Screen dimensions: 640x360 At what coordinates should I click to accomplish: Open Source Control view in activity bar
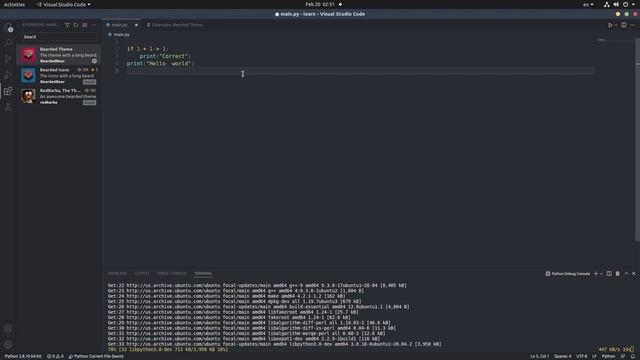8,59
